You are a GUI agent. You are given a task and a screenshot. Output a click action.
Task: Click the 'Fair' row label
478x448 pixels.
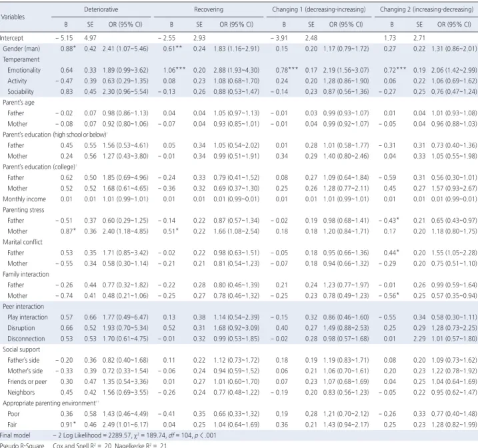coord(12,425)
